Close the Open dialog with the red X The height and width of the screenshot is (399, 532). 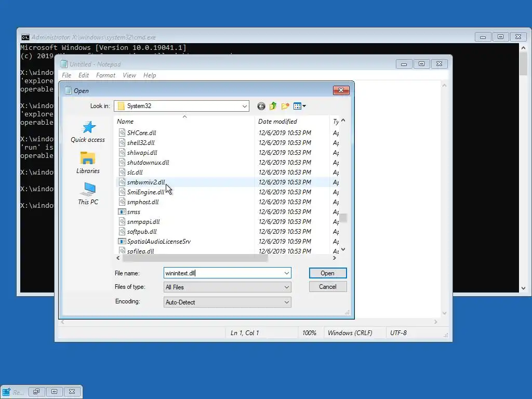[341, 90]
